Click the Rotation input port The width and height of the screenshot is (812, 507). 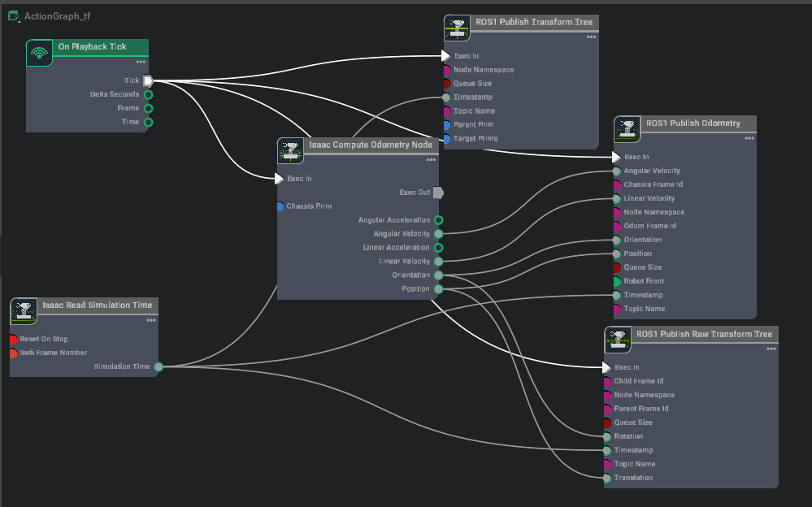pyautogui.click(x=607, y=436)
